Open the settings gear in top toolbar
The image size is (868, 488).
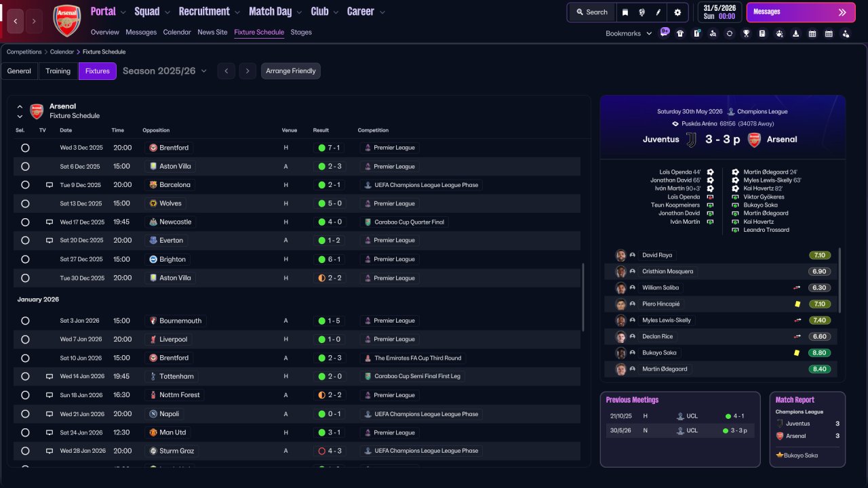click(677, 12)
